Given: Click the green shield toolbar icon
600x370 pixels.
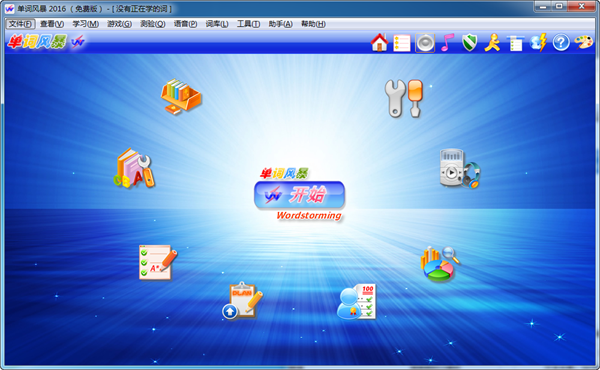Looking at the screenshot, I should 470,42.
